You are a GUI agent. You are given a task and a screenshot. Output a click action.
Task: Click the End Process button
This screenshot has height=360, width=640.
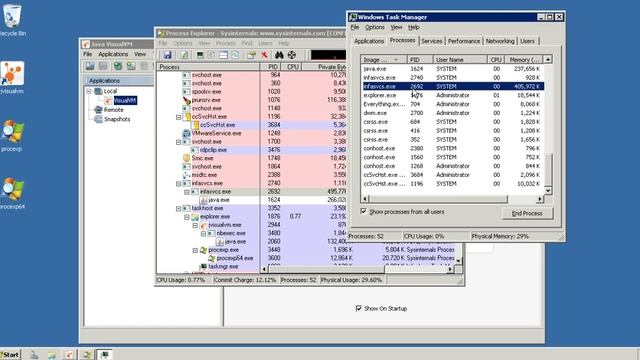click(527, 213)
